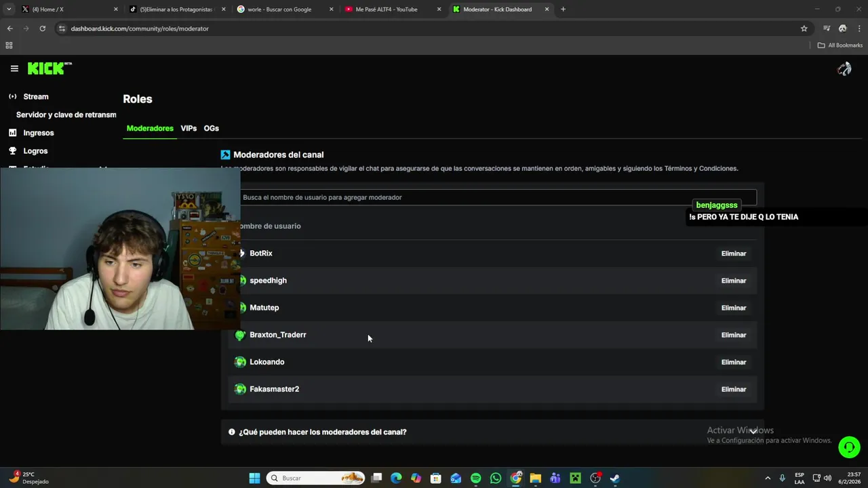
Task: Remove Matutep as moderator
Action: pos(734,308)
